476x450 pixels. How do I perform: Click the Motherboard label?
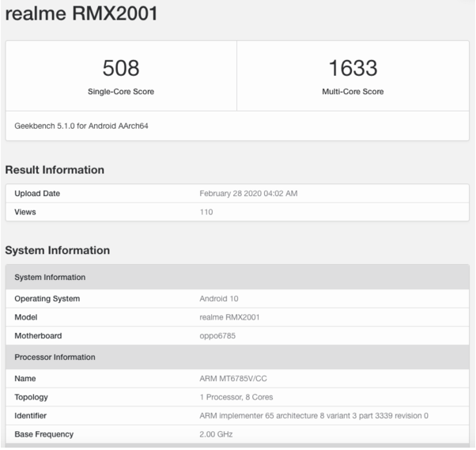(38, 336)
